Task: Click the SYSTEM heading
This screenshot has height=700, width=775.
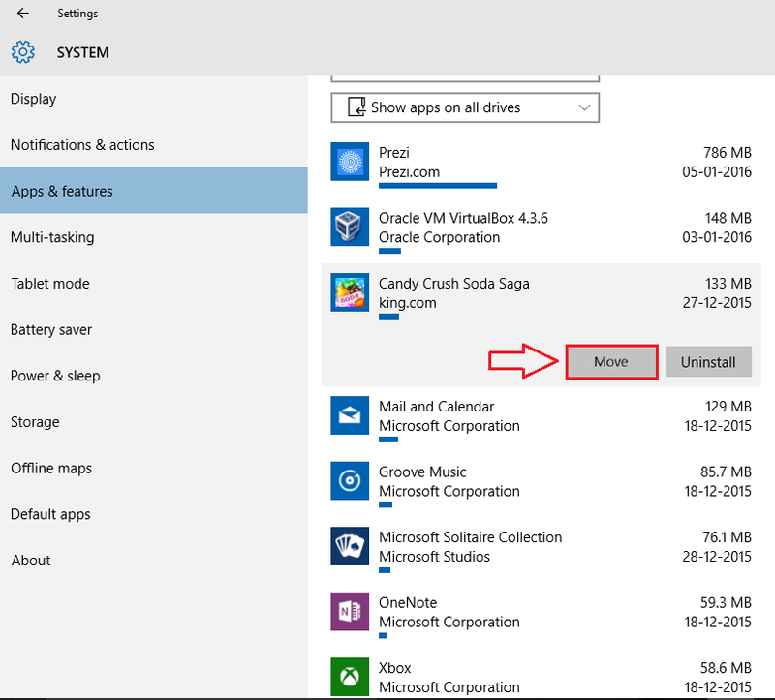Action: coord(82,52)
